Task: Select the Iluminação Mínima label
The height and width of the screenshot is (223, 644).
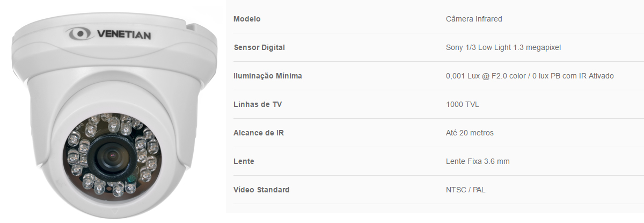Action: (268, 76)
